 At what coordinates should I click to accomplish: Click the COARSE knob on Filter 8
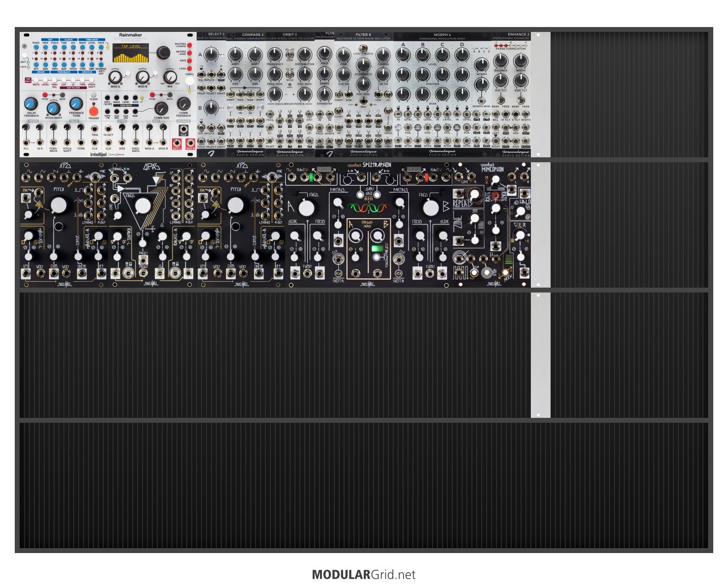383,55
